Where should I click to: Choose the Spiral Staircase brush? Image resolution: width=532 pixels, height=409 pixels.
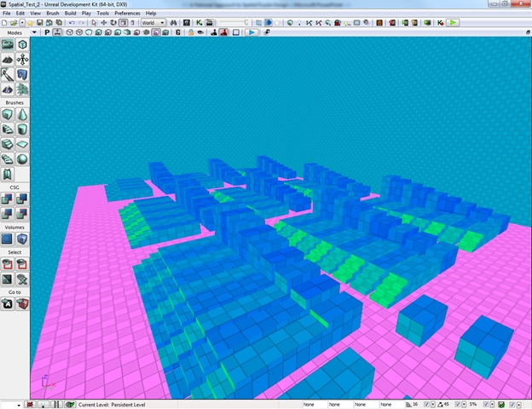point(8,159)
